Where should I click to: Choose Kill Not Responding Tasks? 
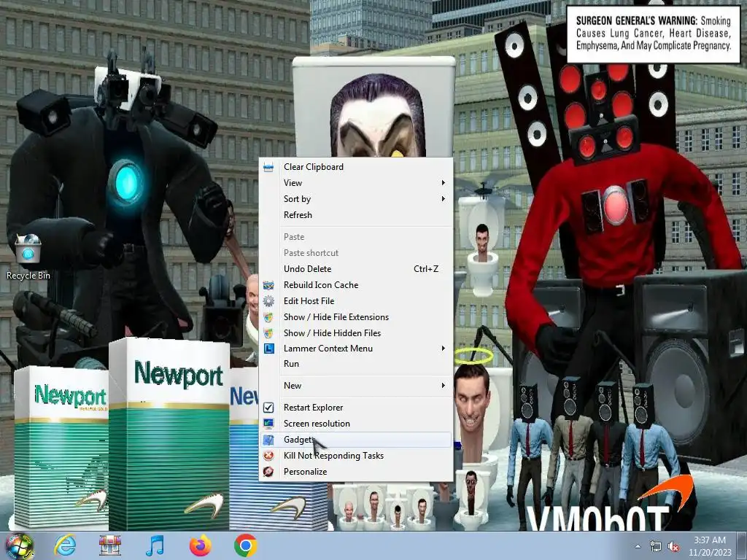(x=356, y=456)
